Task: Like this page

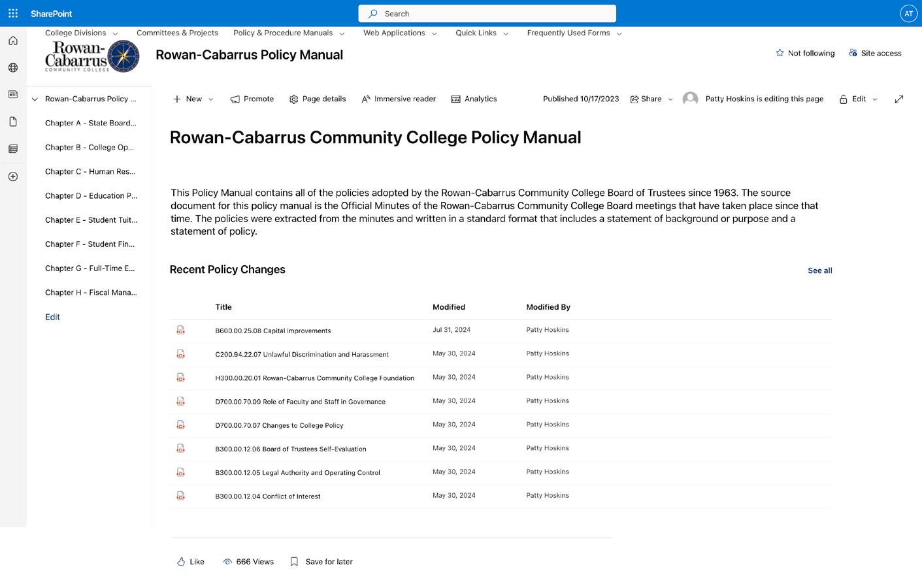Action: coord(191,561)
